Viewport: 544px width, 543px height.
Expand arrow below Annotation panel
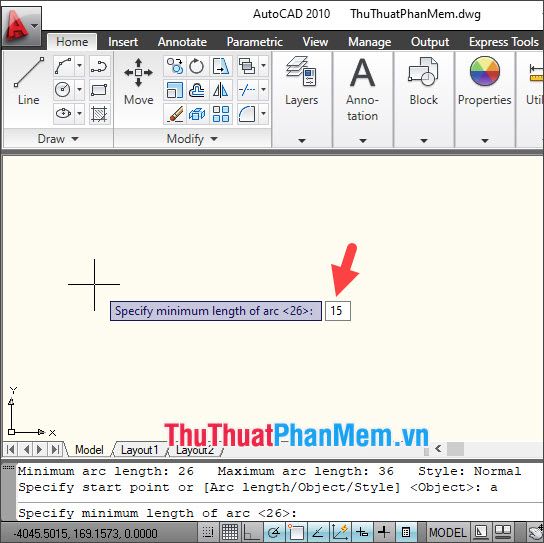click(363, 141)
